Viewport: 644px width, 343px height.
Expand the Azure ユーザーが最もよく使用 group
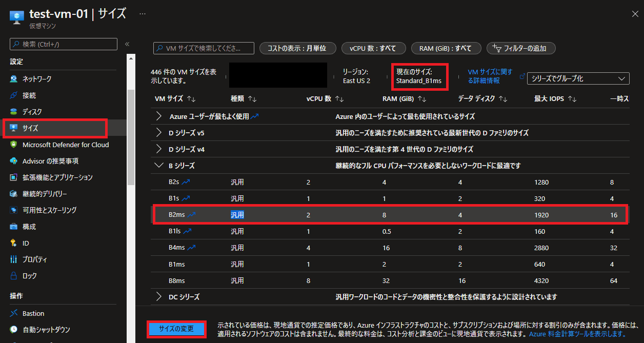pyautogui.click(x=159, y=116)
